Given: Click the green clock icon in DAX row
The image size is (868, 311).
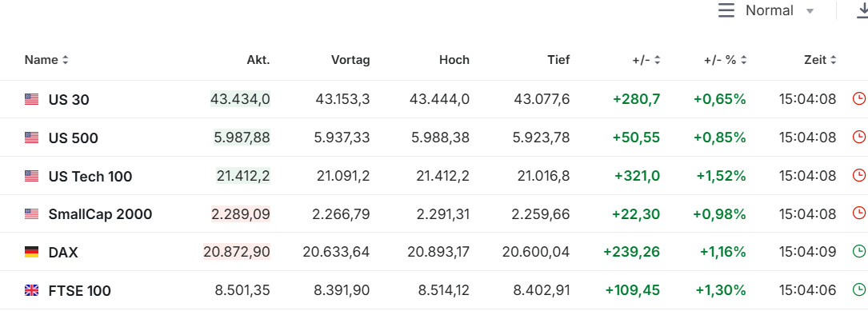Looking at the screenshot, I should tap(858, 252).
